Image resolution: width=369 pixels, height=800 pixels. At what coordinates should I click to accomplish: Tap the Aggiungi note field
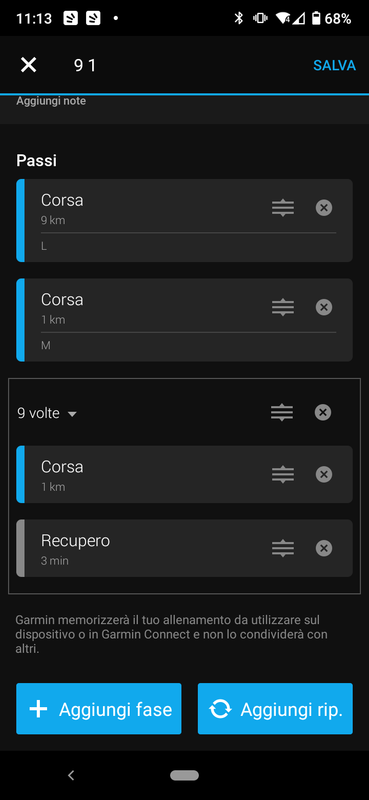coord(184,106)
